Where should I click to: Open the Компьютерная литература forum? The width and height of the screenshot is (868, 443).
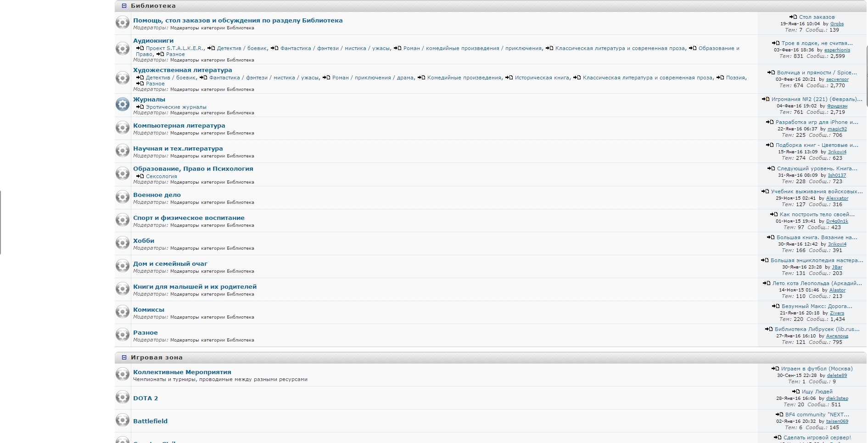179,126
